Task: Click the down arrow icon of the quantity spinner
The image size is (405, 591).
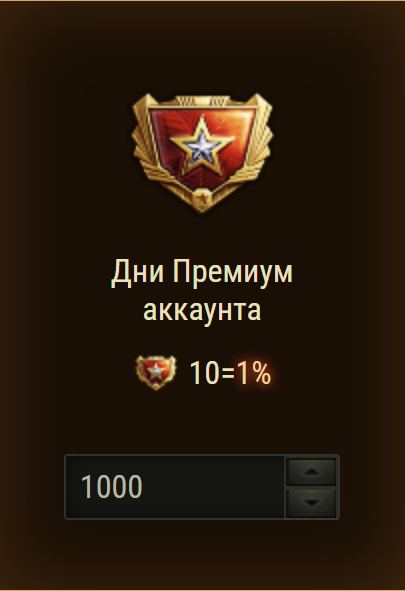Action: 311,503
